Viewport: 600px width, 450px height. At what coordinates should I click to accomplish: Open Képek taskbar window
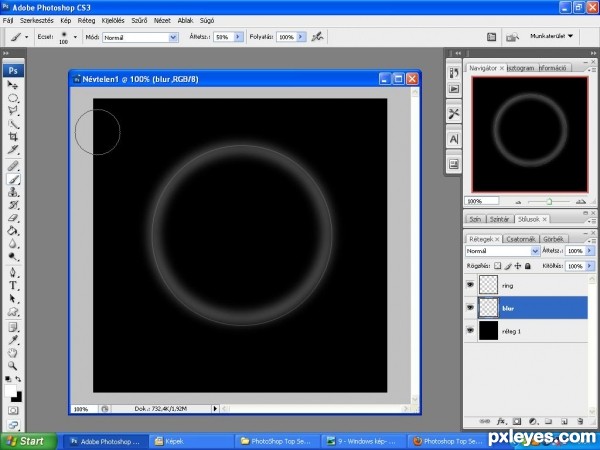191,441
